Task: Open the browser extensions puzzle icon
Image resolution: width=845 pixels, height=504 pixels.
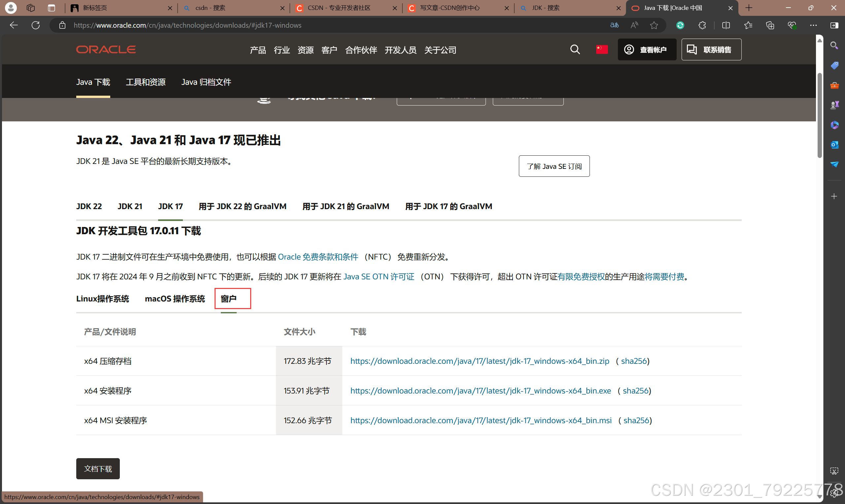Action: point(702,25)
